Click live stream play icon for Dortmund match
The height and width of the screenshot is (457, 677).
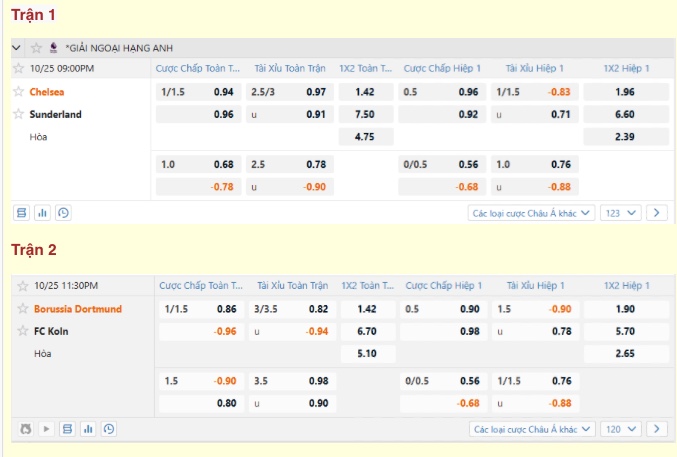click(46, 429)
